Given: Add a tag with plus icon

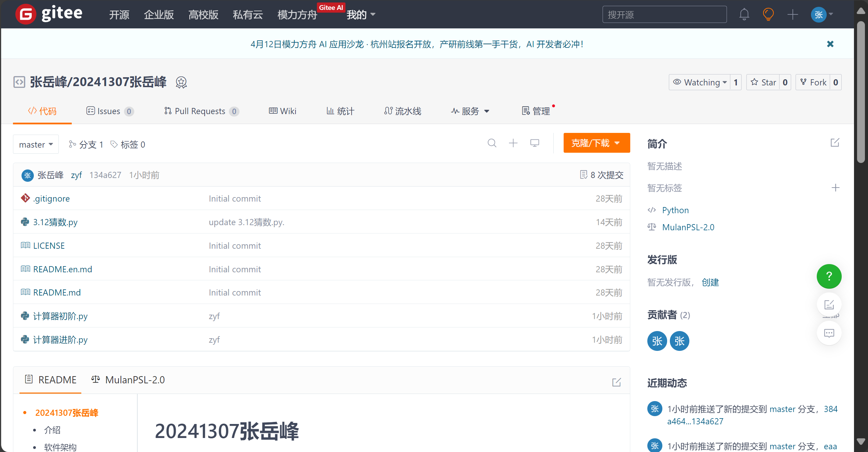Looking at the screenshot, I should click(835, 188).
